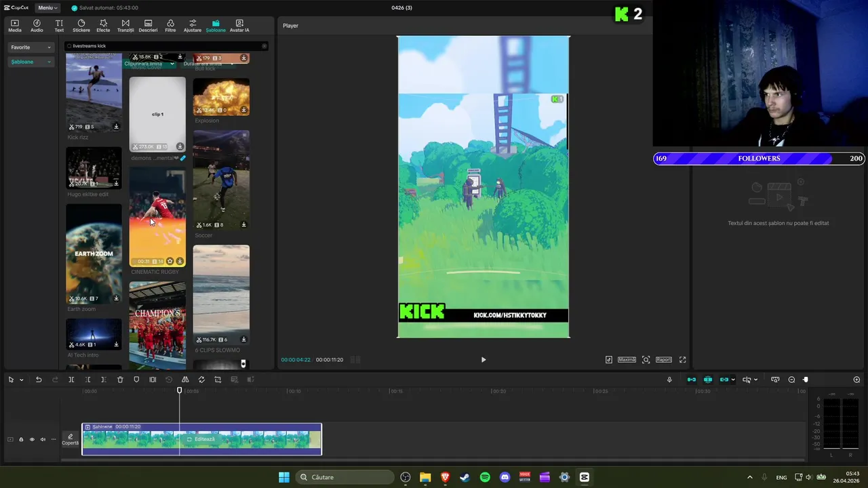This screenshot has height=488, width=868.
Task: Open the linkage options dropdown arrow
Action: [733, 380]
